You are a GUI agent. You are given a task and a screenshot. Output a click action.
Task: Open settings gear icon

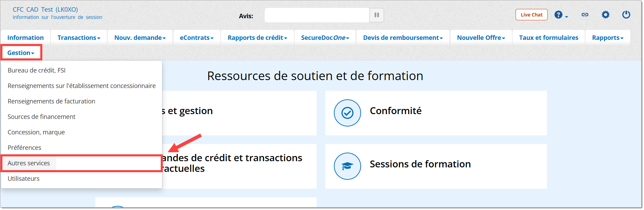click(605, 15)
